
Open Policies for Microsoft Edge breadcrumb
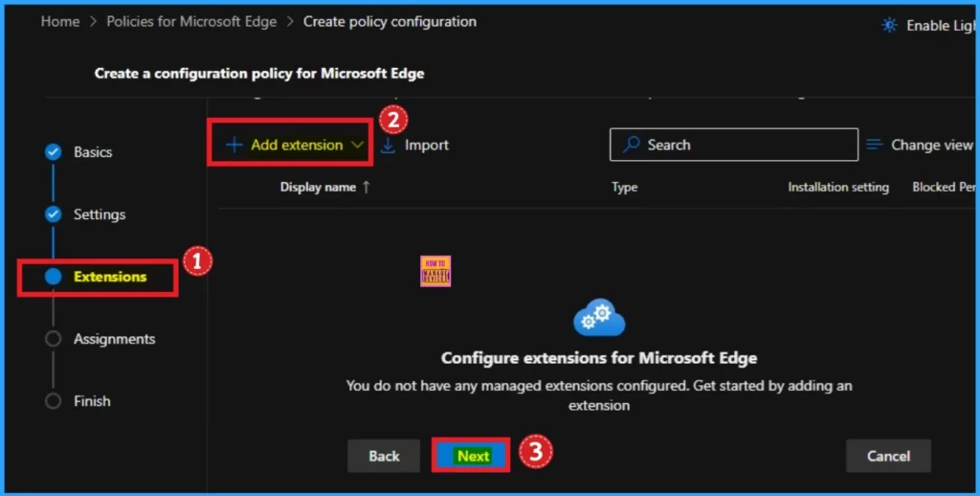[x=191, y=21]
